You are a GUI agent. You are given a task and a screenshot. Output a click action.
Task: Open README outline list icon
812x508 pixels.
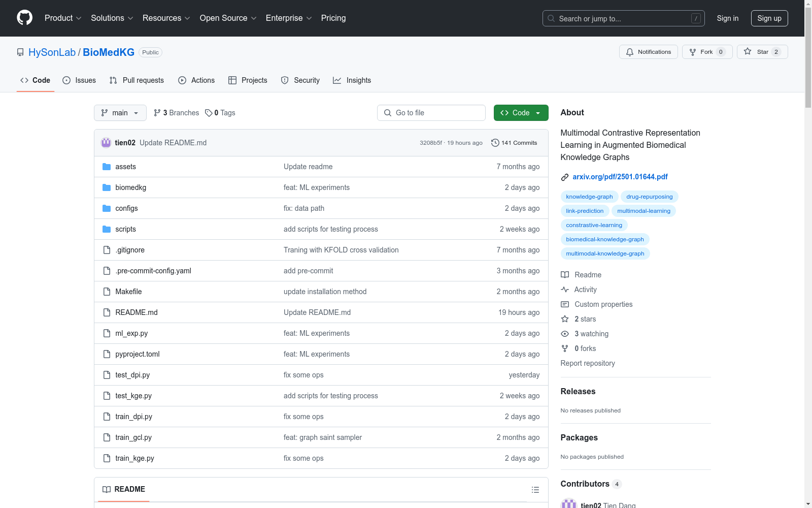[x=535, y=490]
